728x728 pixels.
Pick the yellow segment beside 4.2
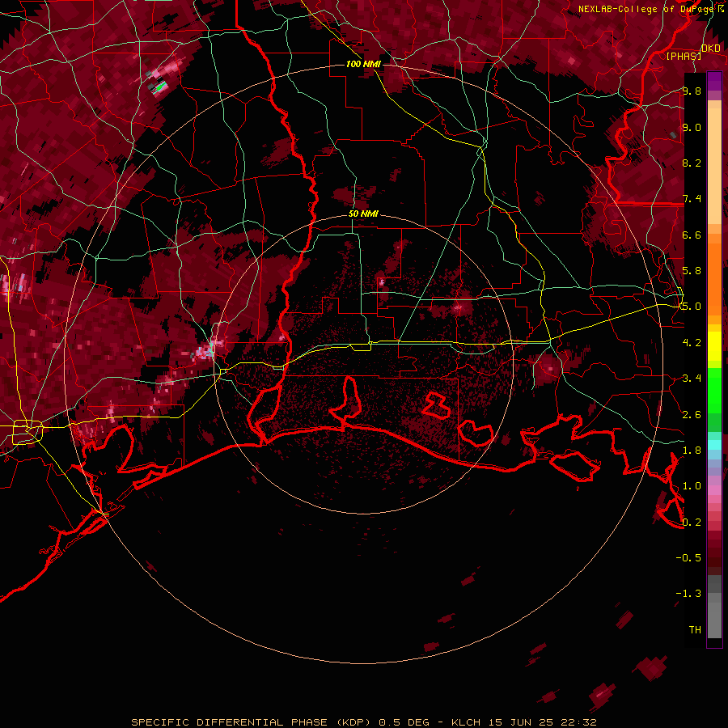[x=714, y=346]
